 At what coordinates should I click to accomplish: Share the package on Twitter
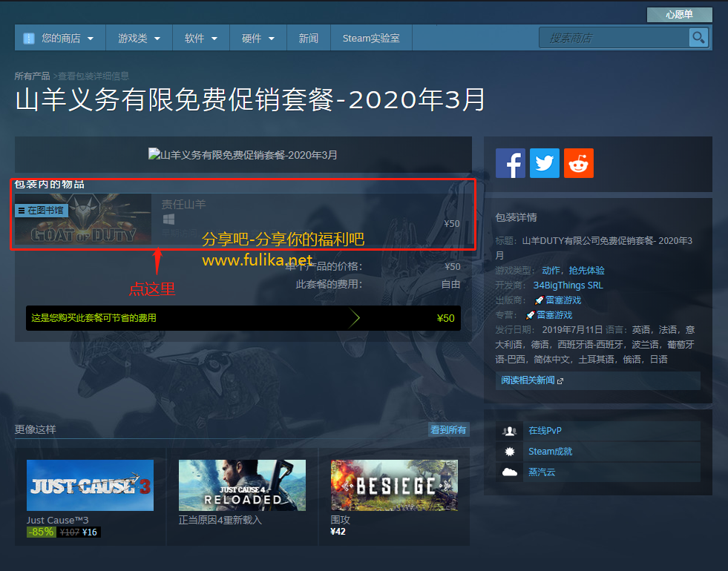click(x=545, y=163)
